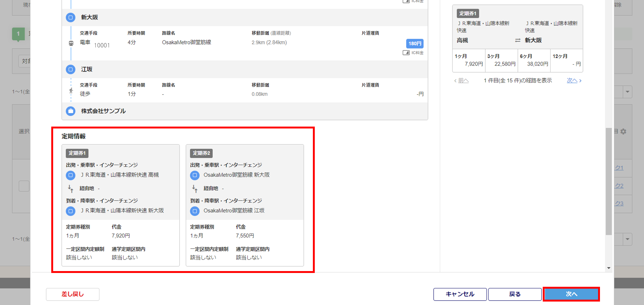Viewport: 644px width, 305px height.
Task: Go to previous route via 前へ link
Action: tap(462, 81)
